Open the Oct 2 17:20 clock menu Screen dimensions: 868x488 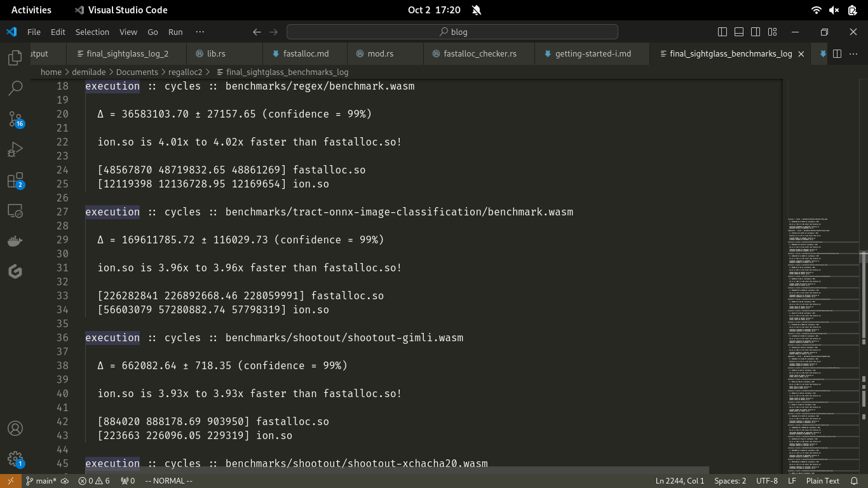coord(434,10)
